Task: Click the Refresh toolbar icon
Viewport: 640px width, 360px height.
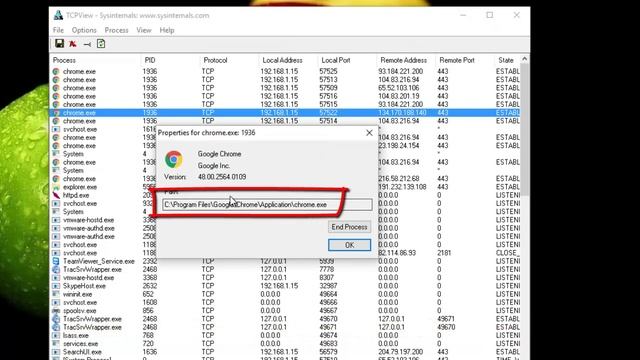Action: (x=101, y=44)
